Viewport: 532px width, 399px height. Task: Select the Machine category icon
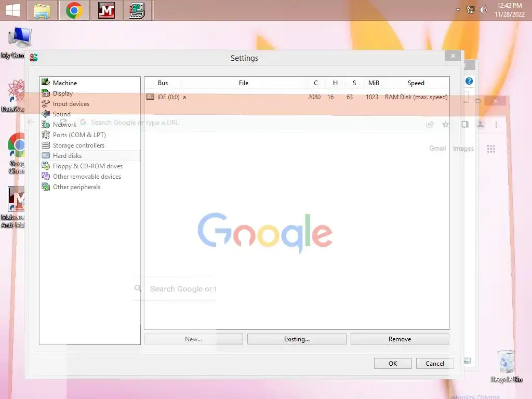click(46, 83)
